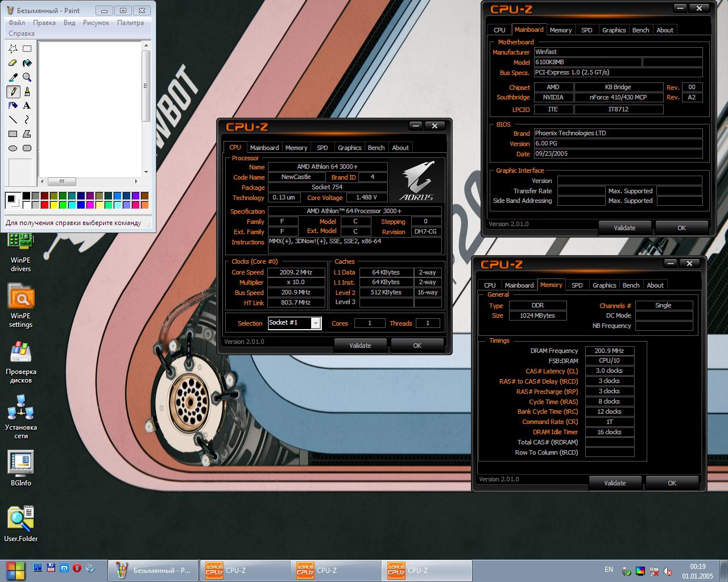Switch to Memory tab in the CPU window
The image size is (728, 582).
[296, 148]
